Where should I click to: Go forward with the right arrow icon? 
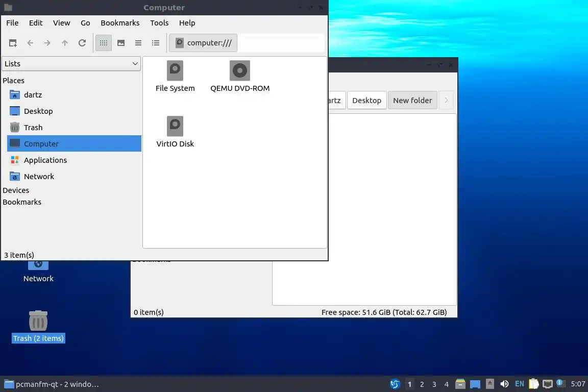47,43
